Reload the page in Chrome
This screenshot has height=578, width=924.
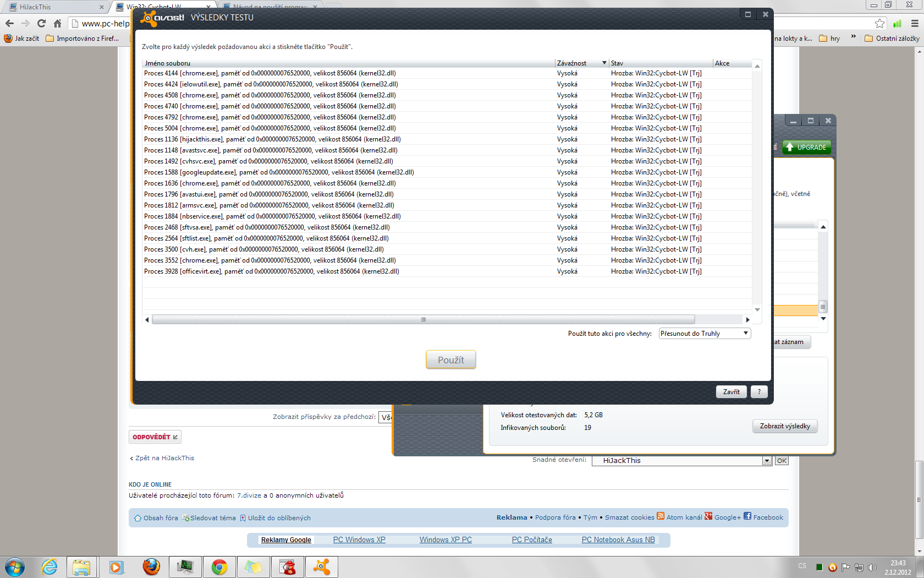[41, 23]
